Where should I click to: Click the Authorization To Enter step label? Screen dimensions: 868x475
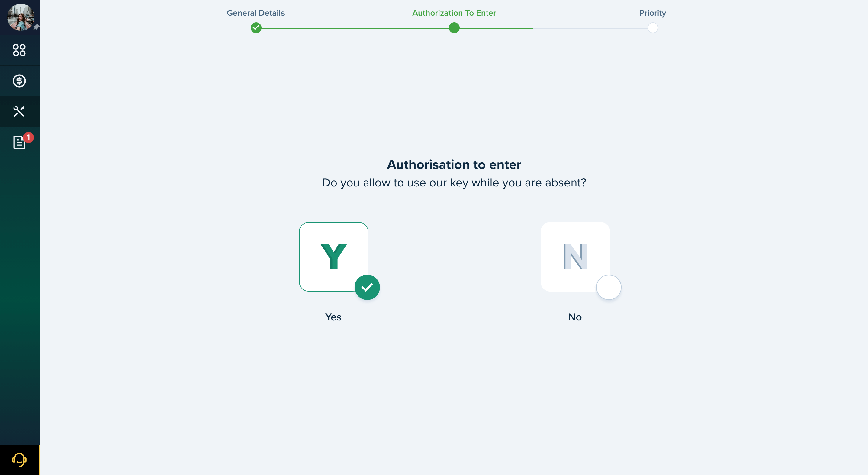[x=454, y=13]
